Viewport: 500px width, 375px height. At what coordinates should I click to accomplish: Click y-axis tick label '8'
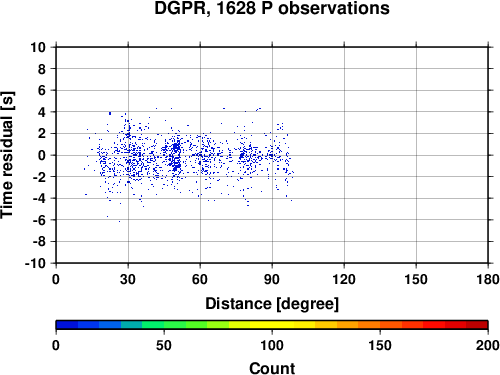[42, 69]
